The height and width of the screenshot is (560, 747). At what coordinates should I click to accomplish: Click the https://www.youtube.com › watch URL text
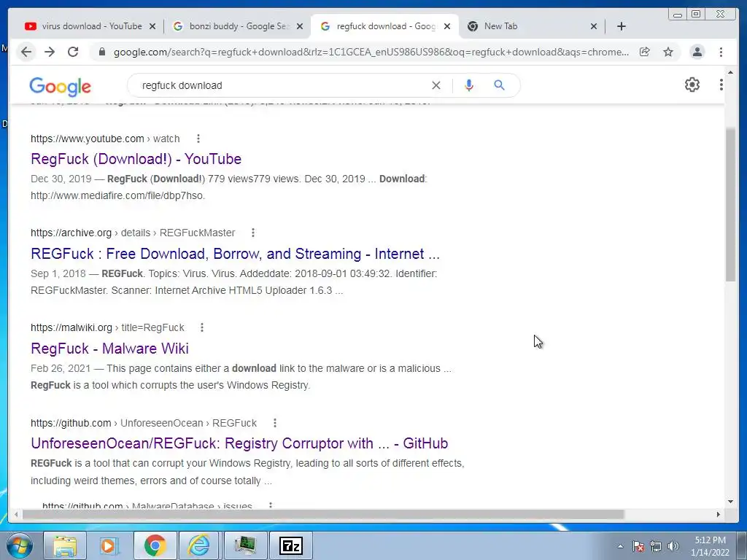pyautogui.click(x=105, y=139)
